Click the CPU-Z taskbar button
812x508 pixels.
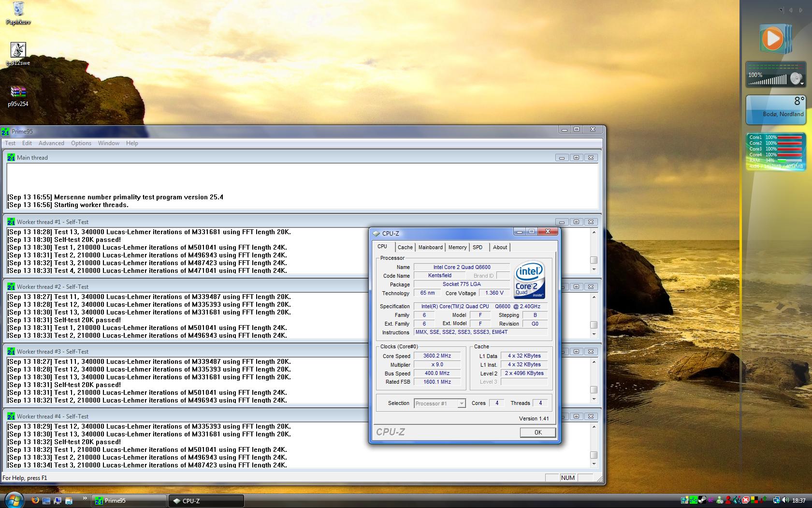(206, 501)
